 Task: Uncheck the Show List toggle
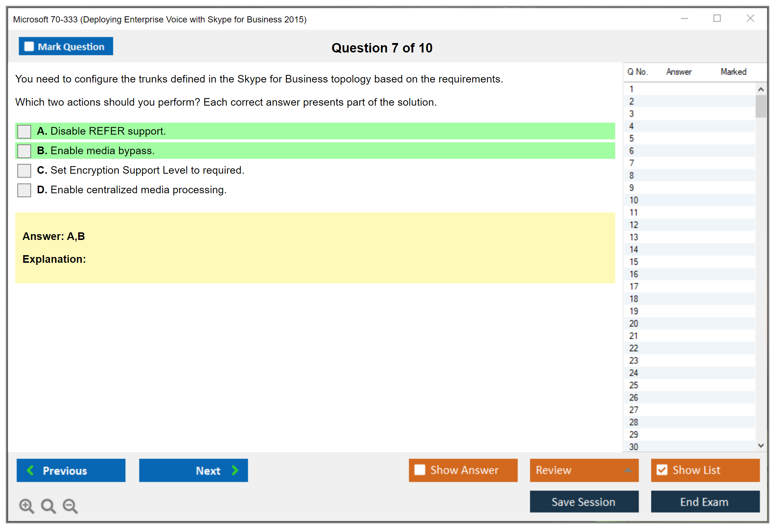coord(662,470)
